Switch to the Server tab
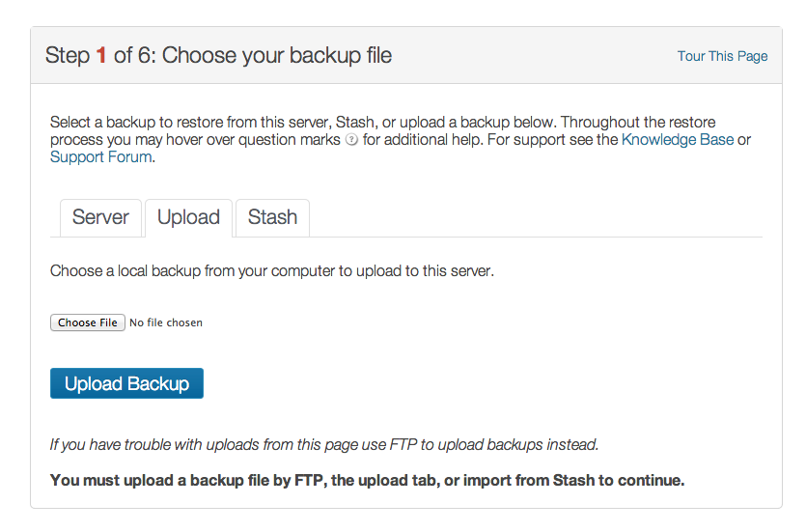This screenshot has width=806, height=532. click(x=100, y=217)
